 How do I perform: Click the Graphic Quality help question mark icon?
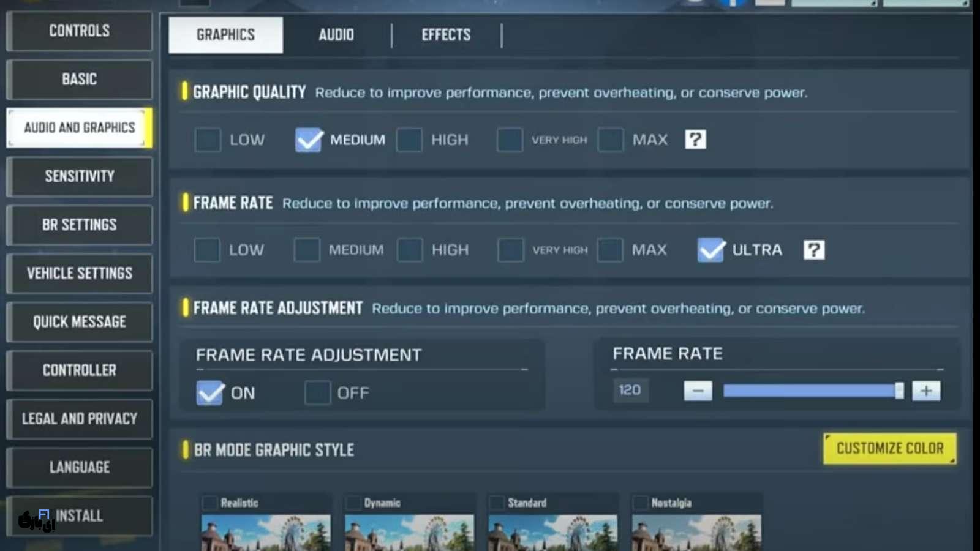click(x=695, y=140)
